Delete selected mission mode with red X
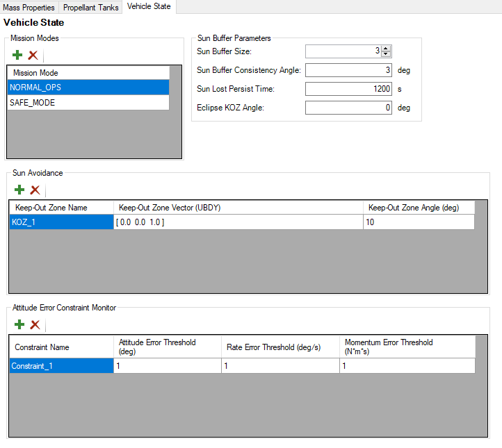The width and height of the screenshot is (502, 448). pos(33,56)
